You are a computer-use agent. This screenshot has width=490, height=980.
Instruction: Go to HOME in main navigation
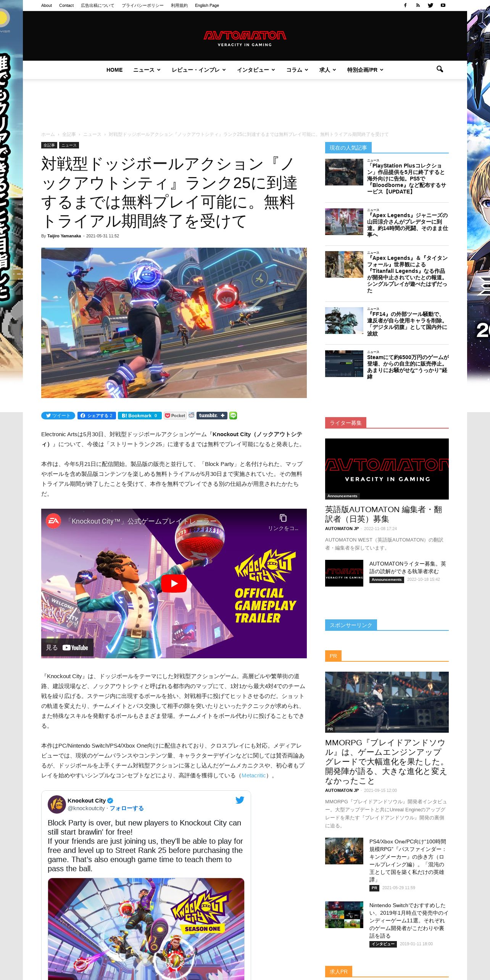point(114,70)
